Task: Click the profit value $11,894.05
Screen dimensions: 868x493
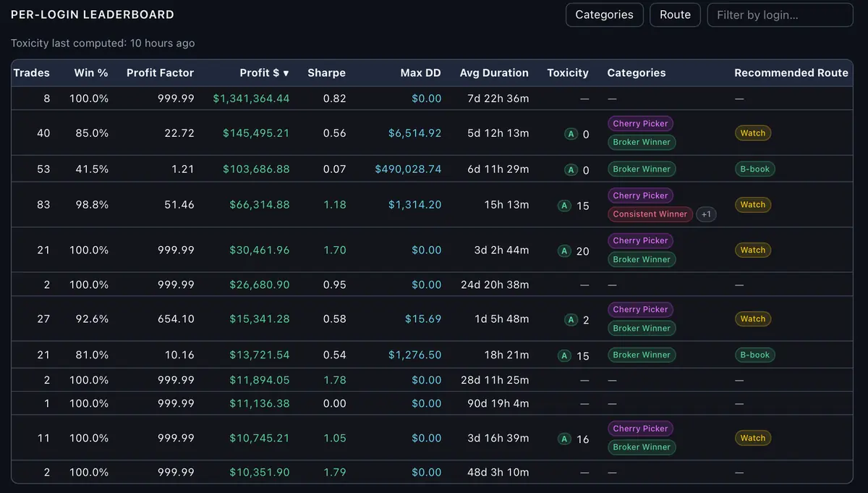Action: [x=260, y=380]
